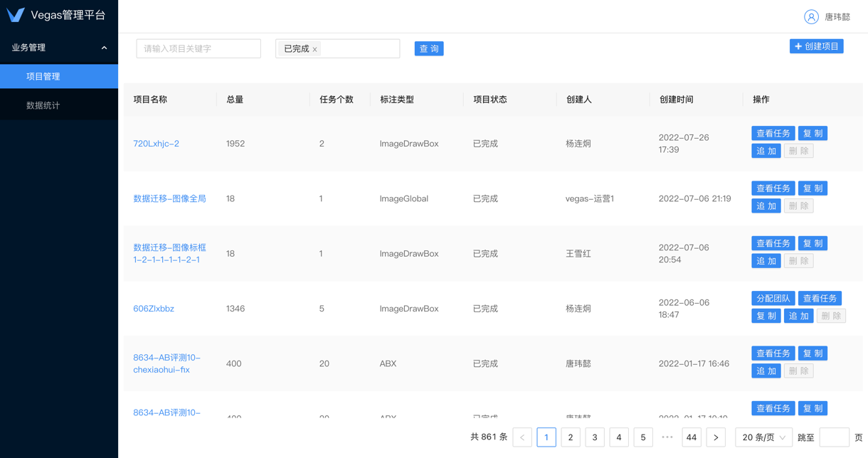868x458 pixels.
Task: Open project link 606Zlxbbz
Action: coord(154,309)
